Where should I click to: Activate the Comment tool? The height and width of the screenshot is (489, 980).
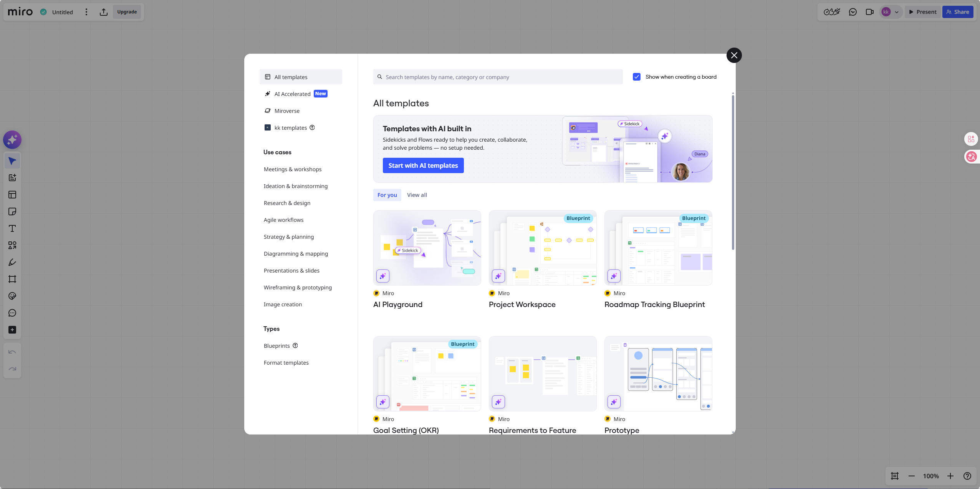[x=12, y=313]
